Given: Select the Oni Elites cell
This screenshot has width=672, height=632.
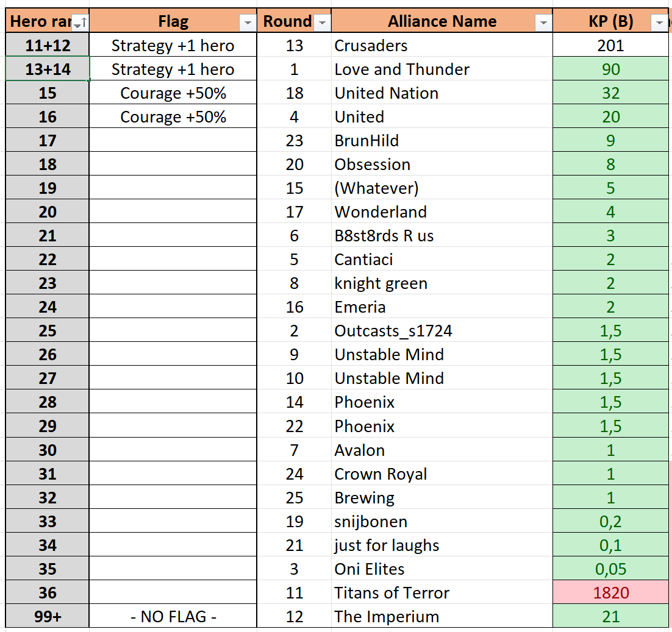Looking at the screenshot, I should pos(441,569).
